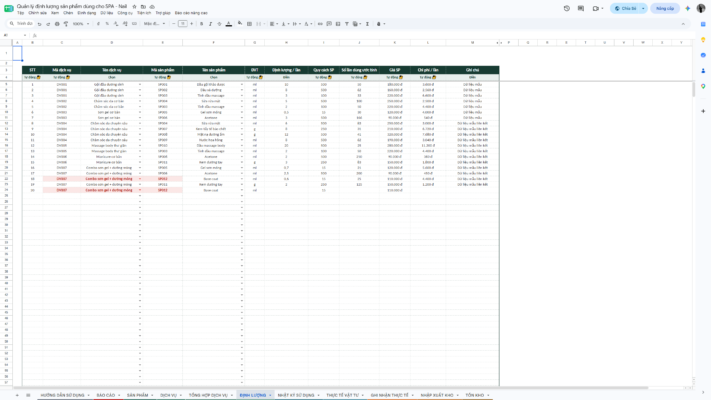The height and width of the screenshot is (400, 711).
Task: Open the Dữ liệu menu
Action: (107, 13)
